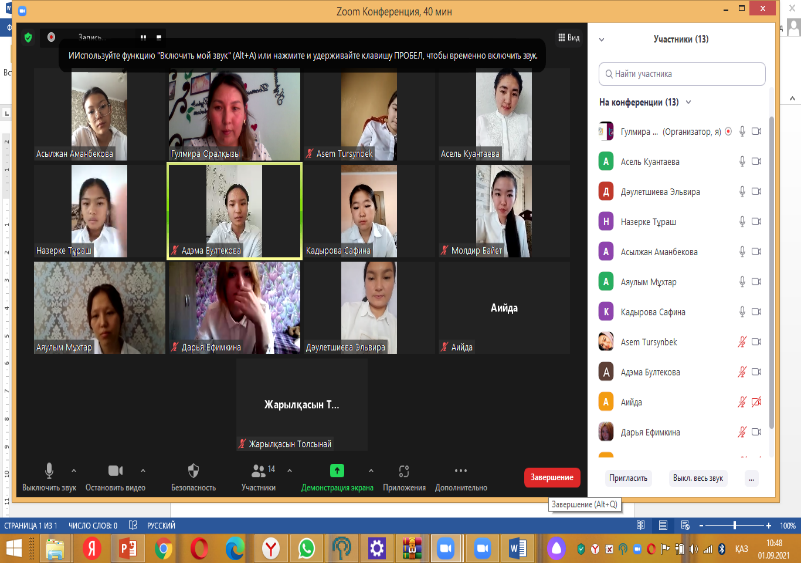Click the Дополнительно three-dots icon
The height and width of the screenshot is (563, 801).
(x=460, y=471)
